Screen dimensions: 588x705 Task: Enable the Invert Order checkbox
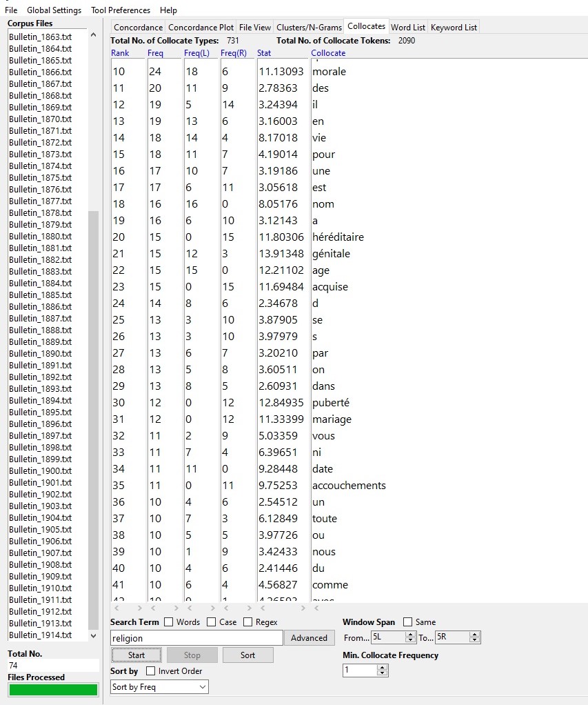click(x=151, y=671)
